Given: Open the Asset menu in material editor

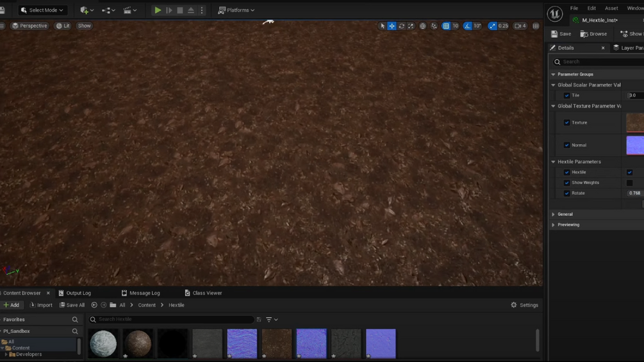Looking at the screenshot, I should pos(611,8).
